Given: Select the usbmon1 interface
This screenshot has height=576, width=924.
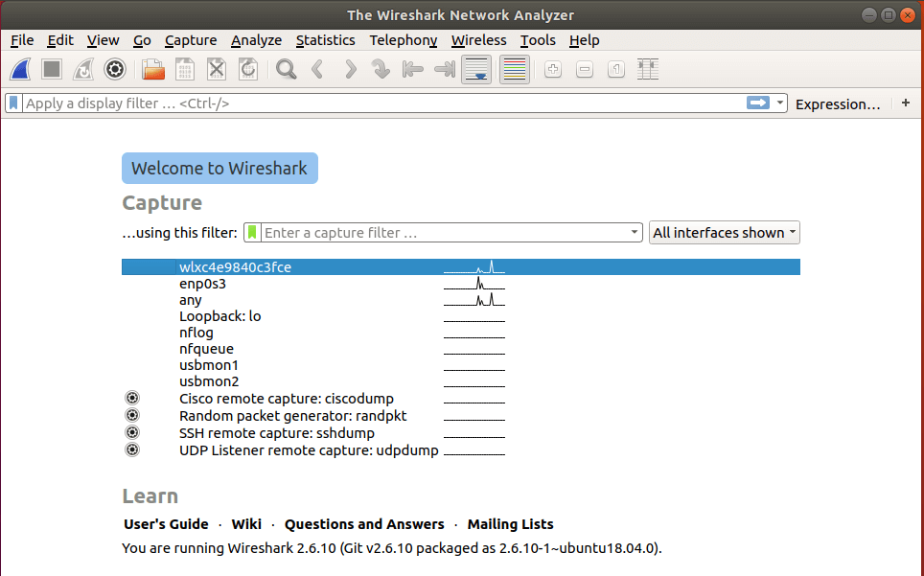Looking at the screenshot, I should pyautogui.click(x=461, y=365).
